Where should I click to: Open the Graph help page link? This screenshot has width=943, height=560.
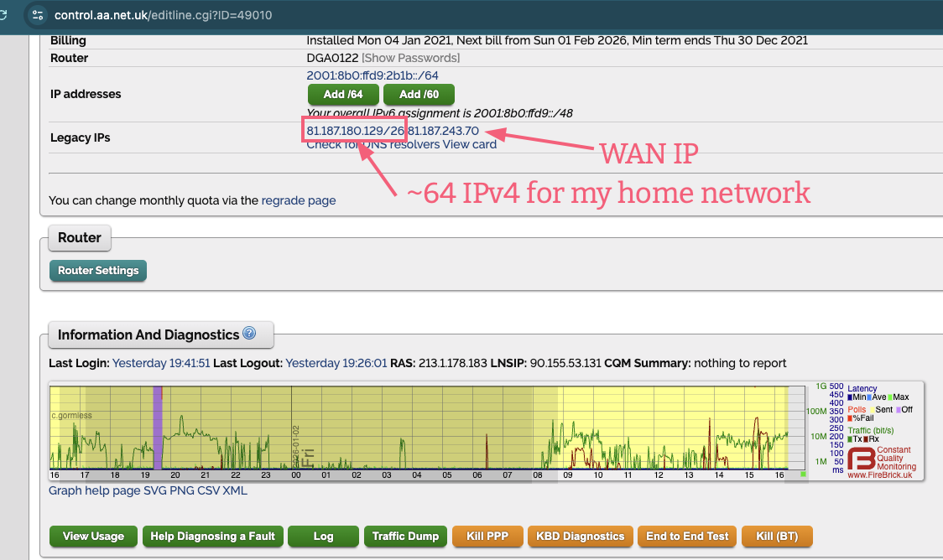[x=94, y=490]
